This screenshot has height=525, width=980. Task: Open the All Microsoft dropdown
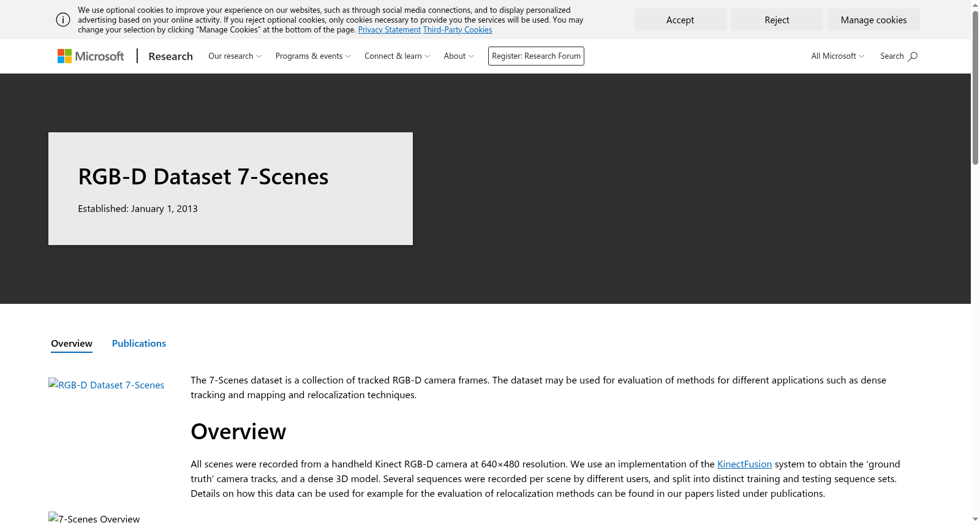[x=838, y=56]
